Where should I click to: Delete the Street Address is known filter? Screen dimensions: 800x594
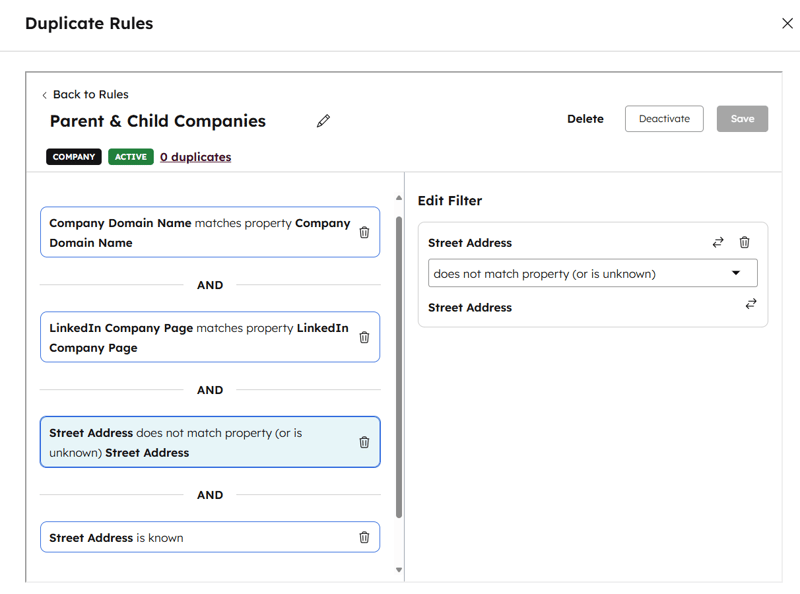pos(363,537)
